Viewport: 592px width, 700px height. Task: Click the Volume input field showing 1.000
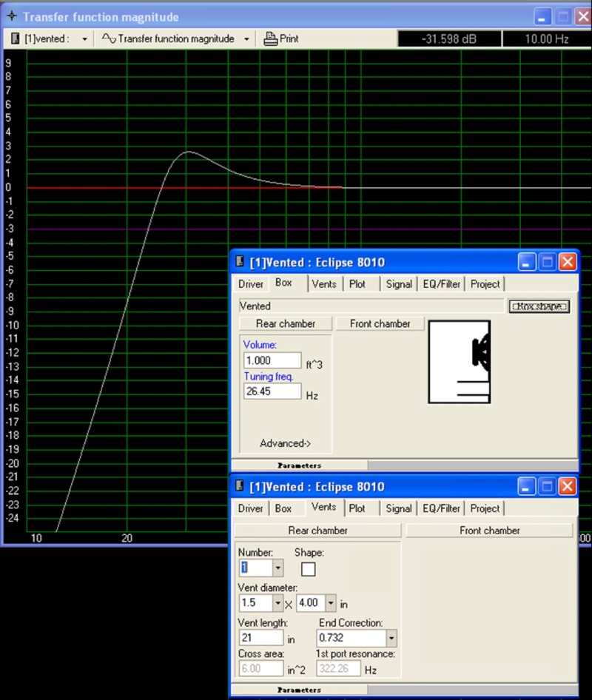[x=272, y=360]
